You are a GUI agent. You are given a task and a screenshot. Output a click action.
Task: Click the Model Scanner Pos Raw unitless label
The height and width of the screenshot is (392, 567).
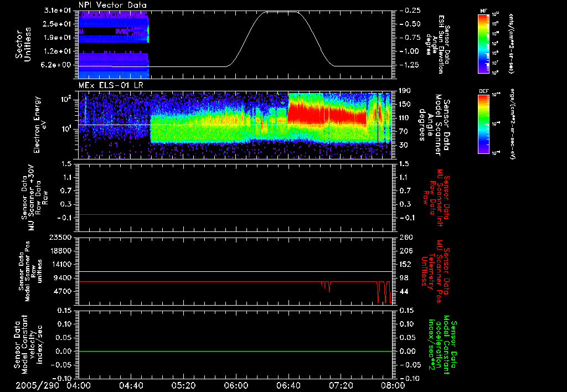(x=30, y=271)
